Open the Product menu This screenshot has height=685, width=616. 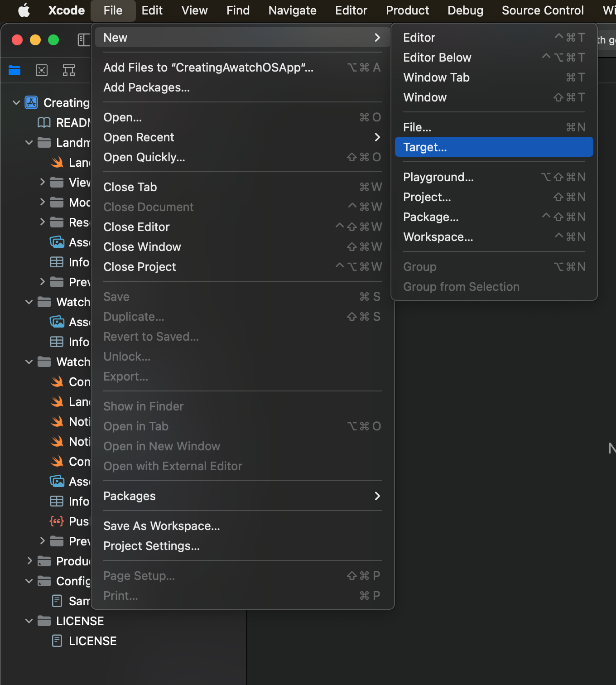click(408, 10)
